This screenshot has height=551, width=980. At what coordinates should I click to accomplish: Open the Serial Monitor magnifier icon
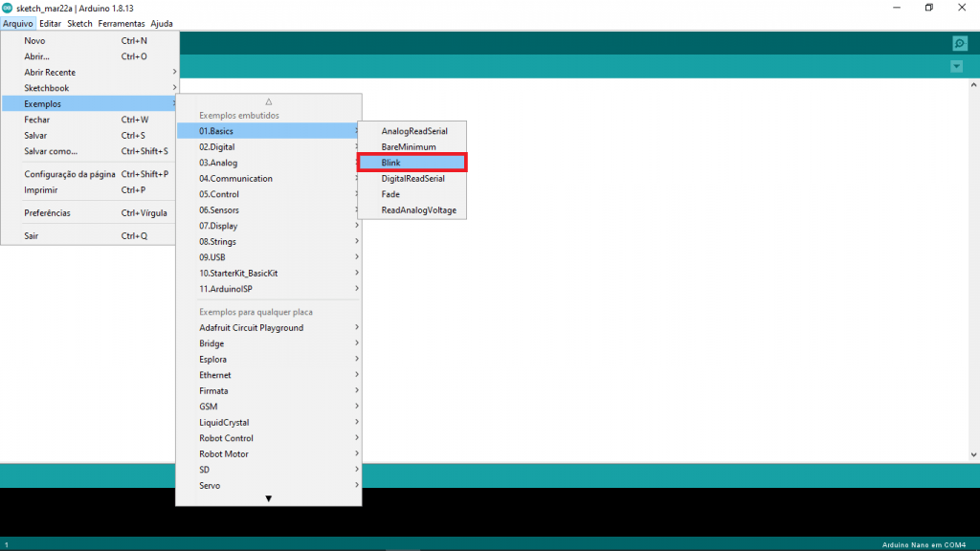click(x=959, y=43)
